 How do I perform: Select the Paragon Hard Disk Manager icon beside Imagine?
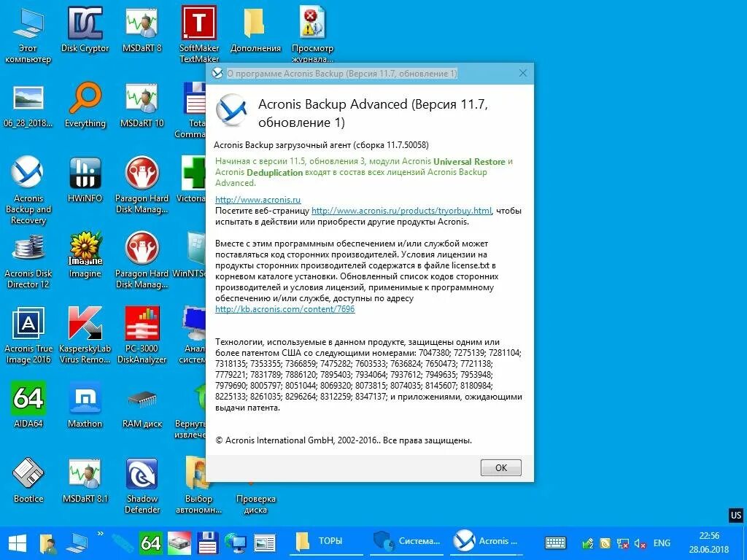pyautogui.click(x=142, y=261)
